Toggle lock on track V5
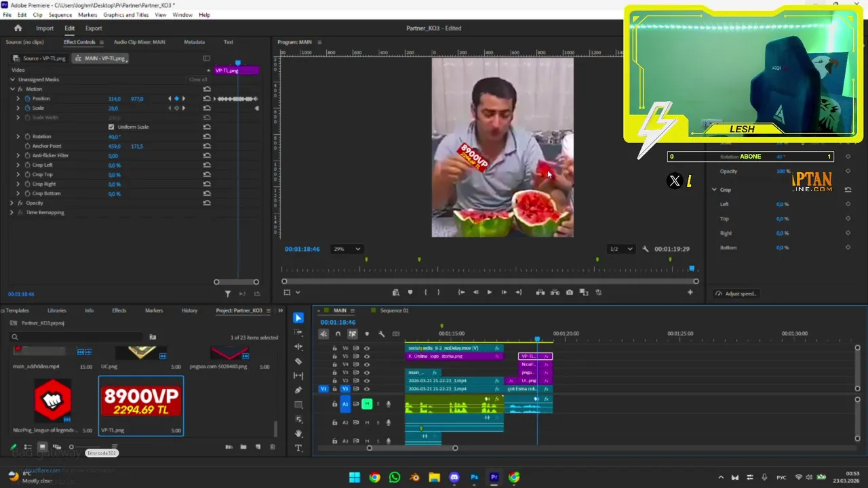Image resolution: width=868 pixels, height=488 pixels. pos(334,357)
